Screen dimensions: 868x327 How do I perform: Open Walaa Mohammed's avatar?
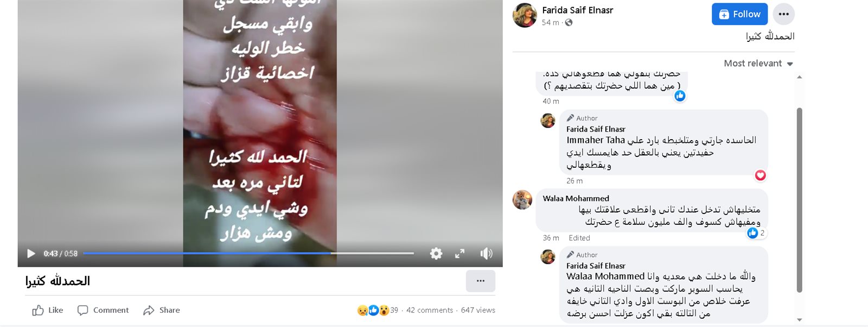pyautogui.click(x=522, y=200)
